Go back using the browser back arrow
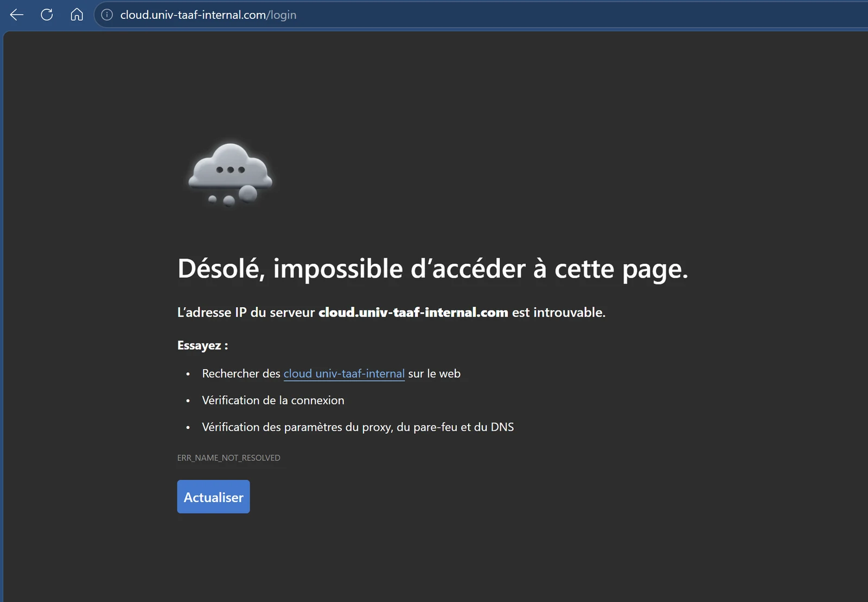The image size is (868, 602). pos(17,15)
